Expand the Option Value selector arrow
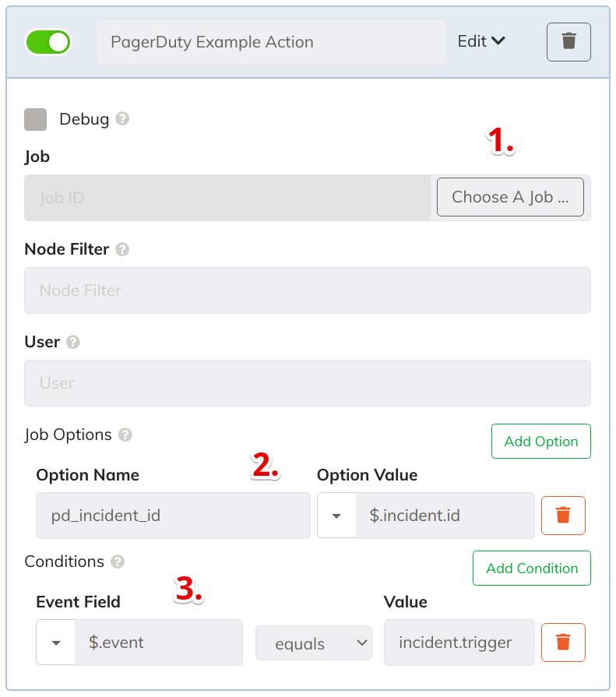 (336, 516)
